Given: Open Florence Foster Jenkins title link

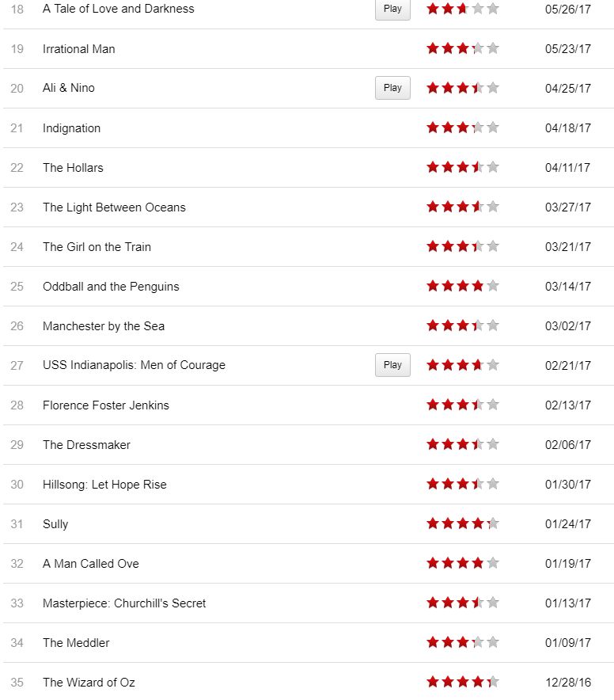Looking at the screenshot, I should (106, 405).
